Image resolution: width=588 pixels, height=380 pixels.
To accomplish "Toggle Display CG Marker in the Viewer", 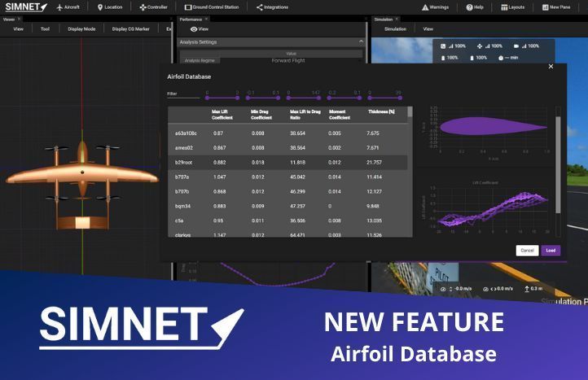I will tap(130, 28).
